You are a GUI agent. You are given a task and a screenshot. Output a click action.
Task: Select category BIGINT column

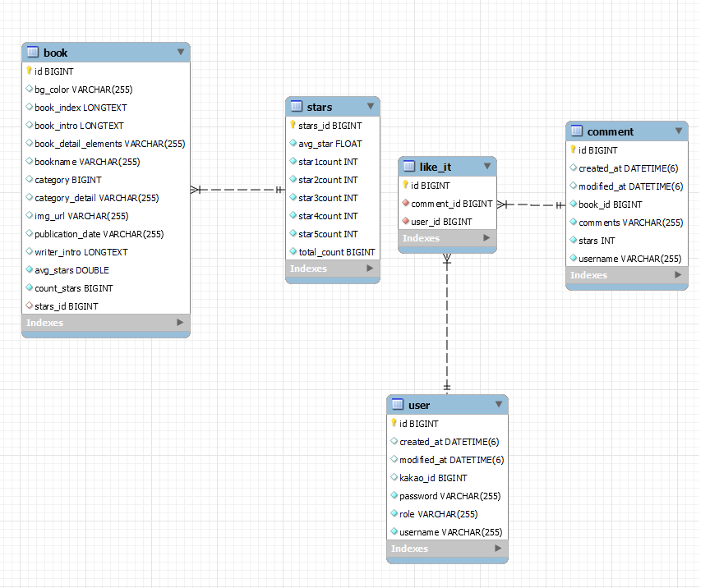pyautogui.click(x=106, y=180)
